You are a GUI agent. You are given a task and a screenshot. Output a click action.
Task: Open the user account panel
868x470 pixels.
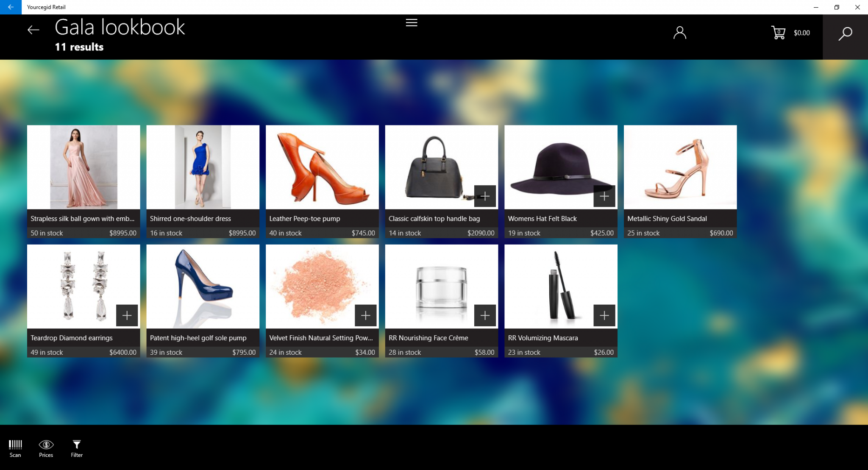coord(680,32)
